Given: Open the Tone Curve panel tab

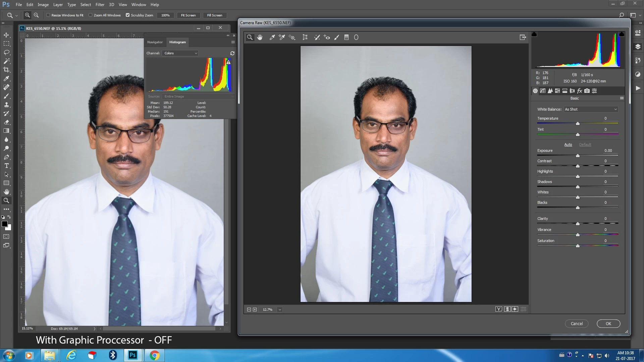Looking at the screenshot, I should tap(543, 91).
